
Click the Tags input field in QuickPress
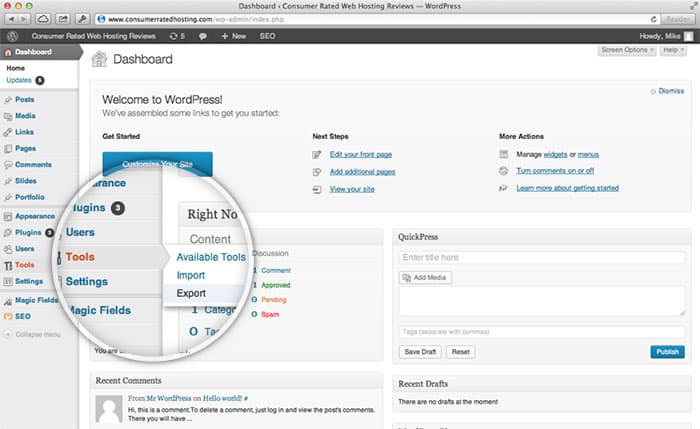[542, 332]
